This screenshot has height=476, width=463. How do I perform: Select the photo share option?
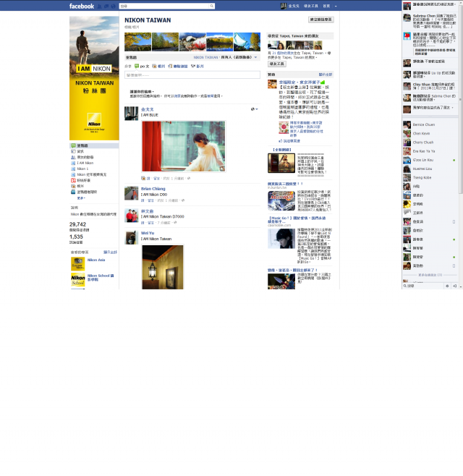click(x=158, y=66)
